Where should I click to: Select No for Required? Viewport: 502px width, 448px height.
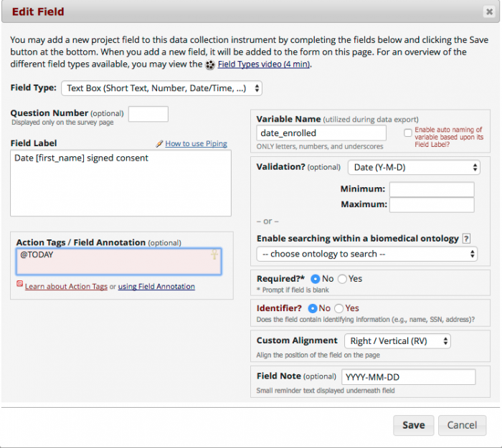coord(315,278)
